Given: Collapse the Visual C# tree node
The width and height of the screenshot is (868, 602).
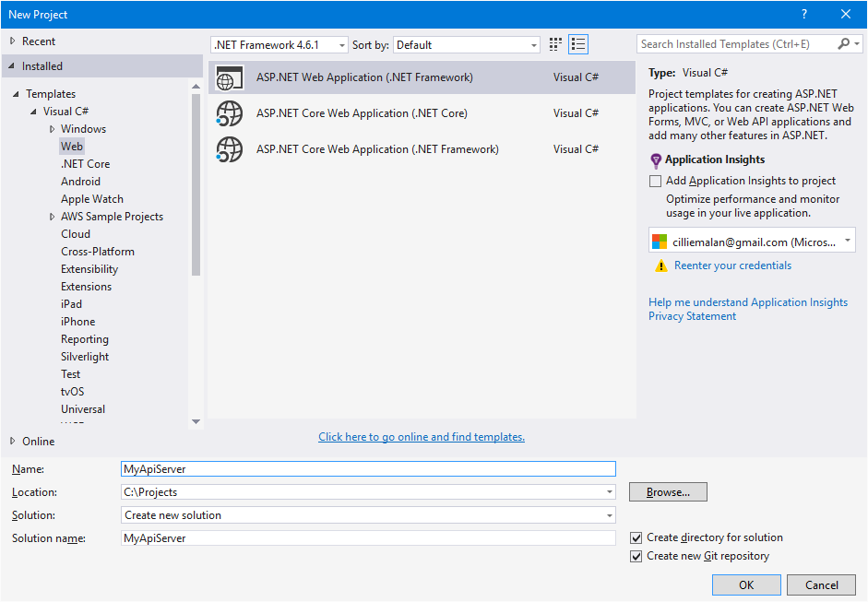Looking at the screenshot, I should click(33, 112).
